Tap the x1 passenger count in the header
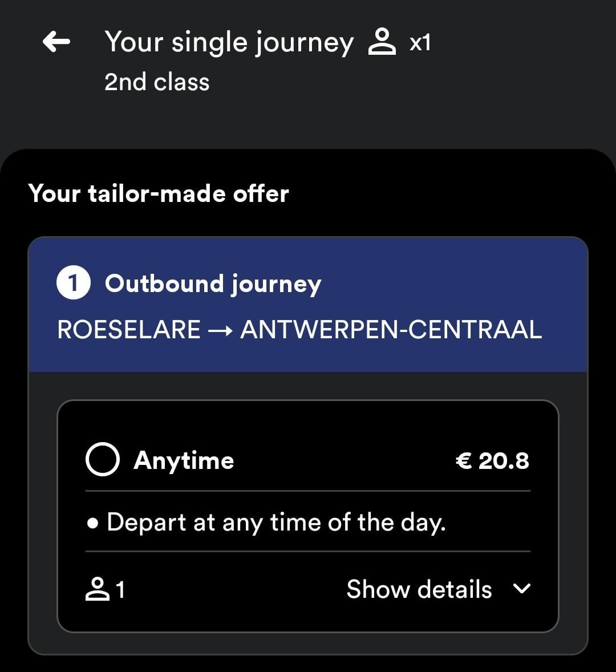This screenshot has width=616, height=672. tap(420, 43)
